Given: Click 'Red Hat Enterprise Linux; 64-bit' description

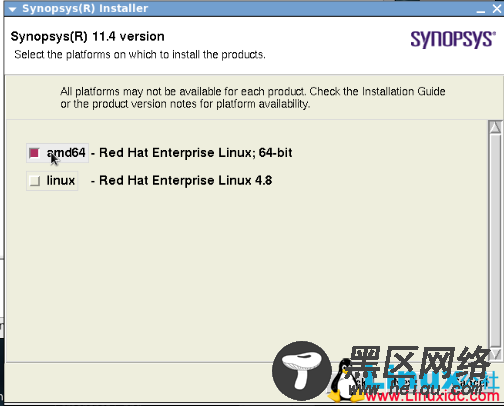Looking at the screenshot, I should click(x=196, y=153).
